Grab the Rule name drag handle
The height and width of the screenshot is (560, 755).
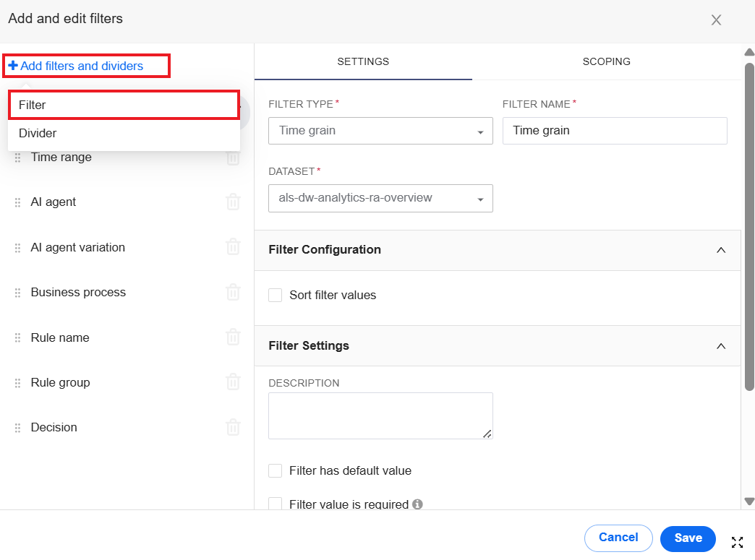point(18,337)
